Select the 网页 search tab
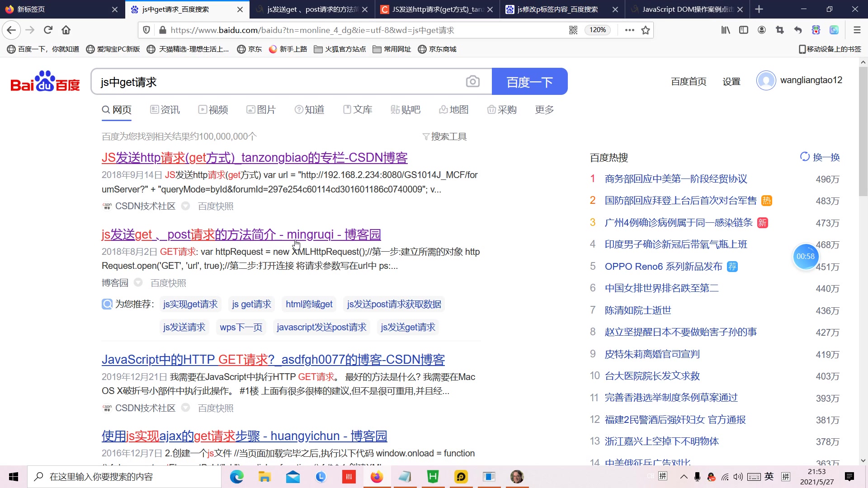 click(x=117, y=110)
